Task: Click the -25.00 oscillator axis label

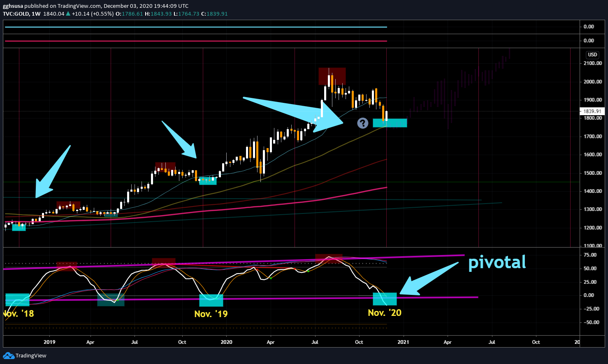Action: (591, 309)
